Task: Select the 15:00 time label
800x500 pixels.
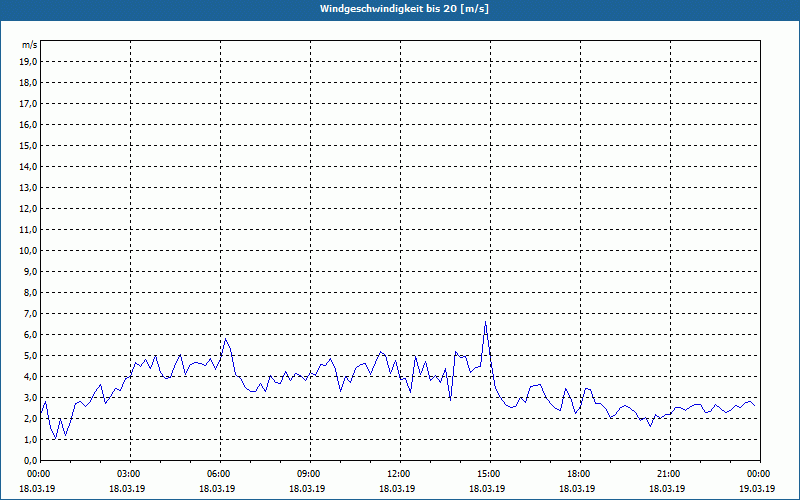Action: tap(490, 474)
